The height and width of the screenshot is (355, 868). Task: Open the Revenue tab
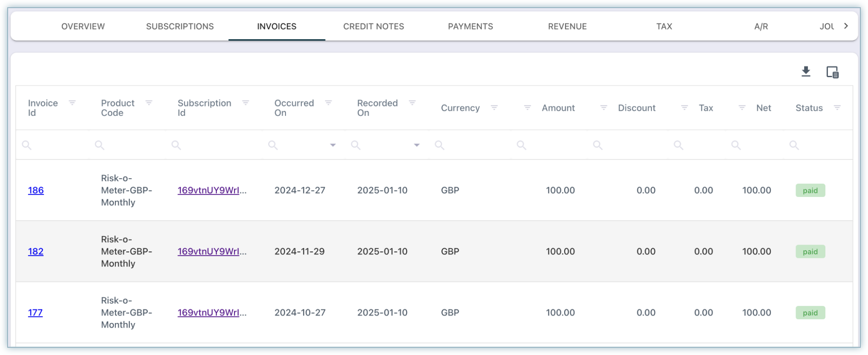567,26
